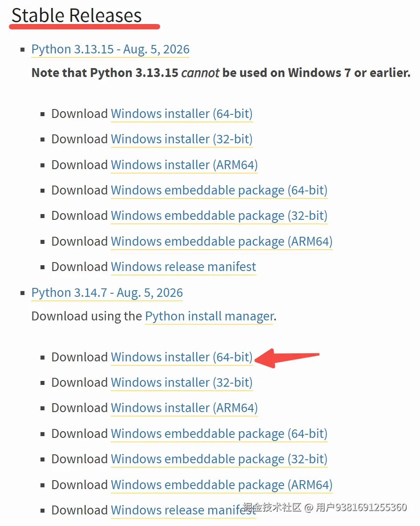Download 64-bit Windows installer for Python 3.14.7

[x=182, y=357]
